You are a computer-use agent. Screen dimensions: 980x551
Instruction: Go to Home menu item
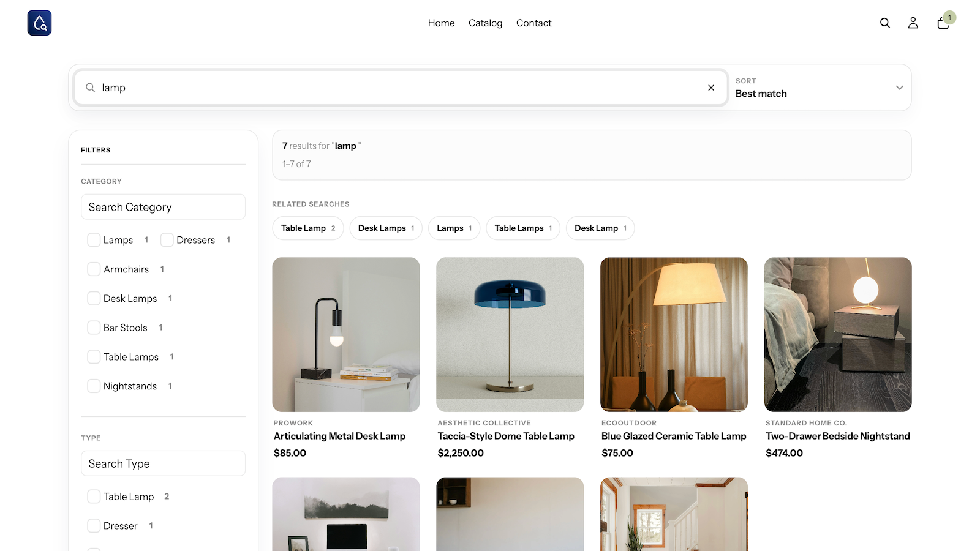click(x=441, y=23)
